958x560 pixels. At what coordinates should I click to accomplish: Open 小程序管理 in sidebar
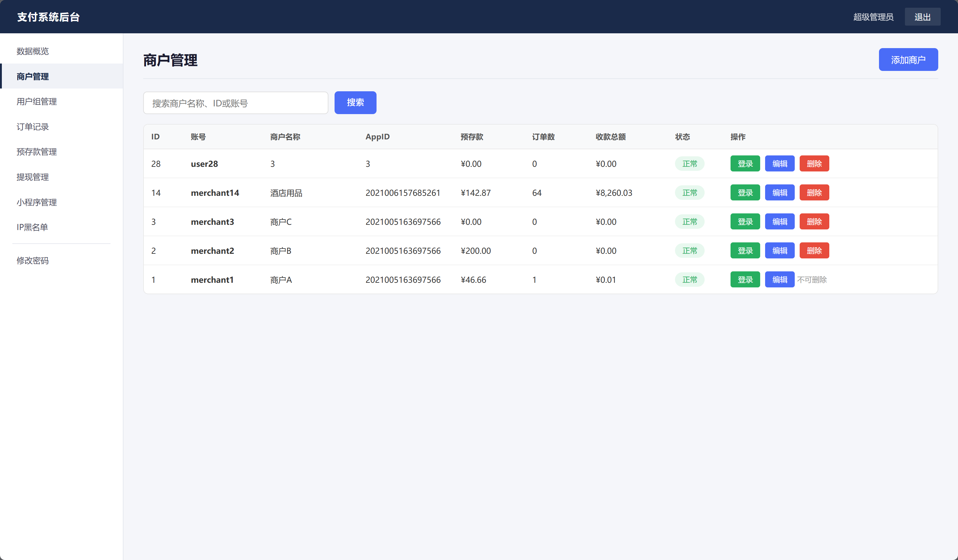pyautogui.click(x=61, y=202)
